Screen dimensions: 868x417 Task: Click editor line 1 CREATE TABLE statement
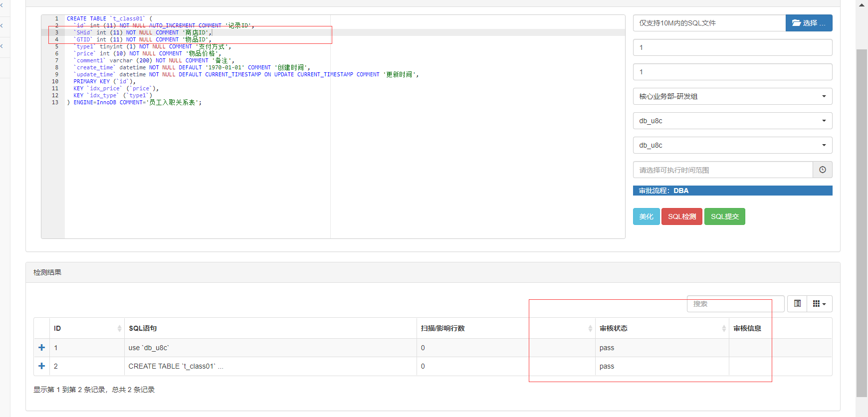point(109,18)
